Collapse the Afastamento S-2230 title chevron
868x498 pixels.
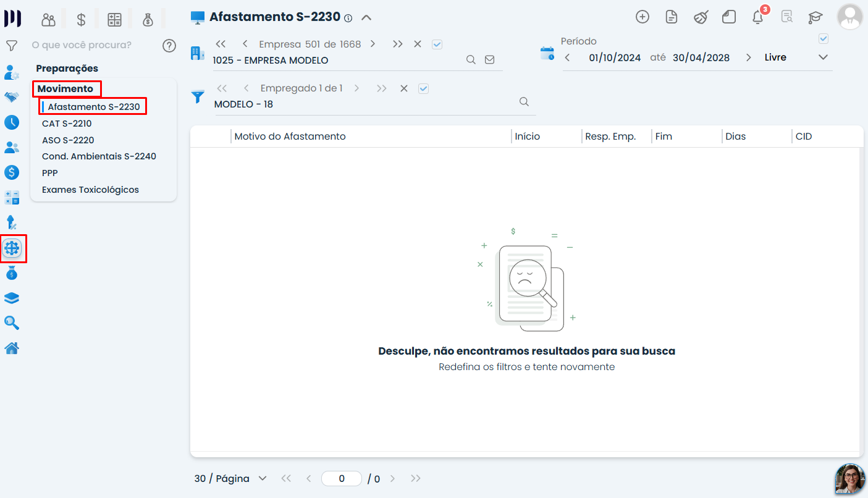tap(366, 17)
